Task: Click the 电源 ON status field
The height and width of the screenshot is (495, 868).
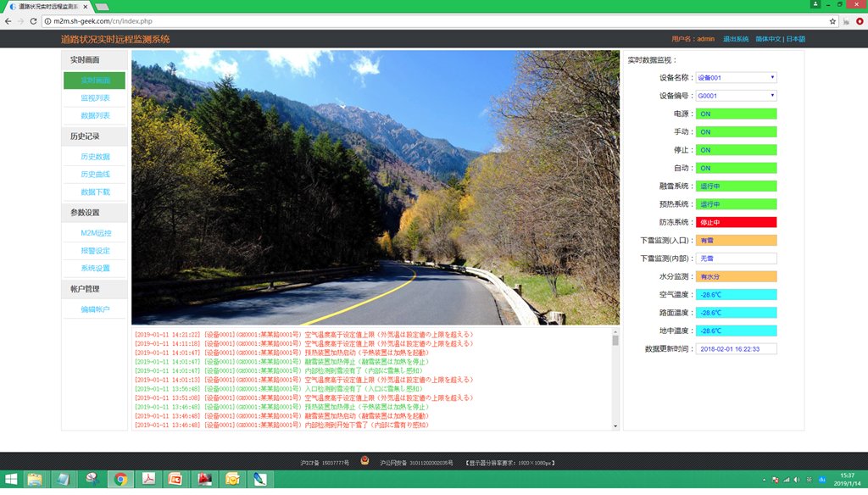Action: (736, 114)
